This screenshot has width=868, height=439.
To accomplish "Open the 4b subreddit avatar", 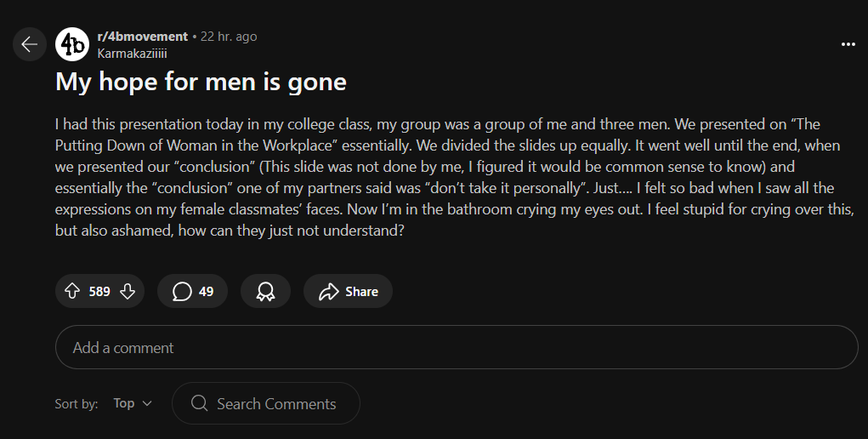I will pyautogui.click(x=72, y=44).
